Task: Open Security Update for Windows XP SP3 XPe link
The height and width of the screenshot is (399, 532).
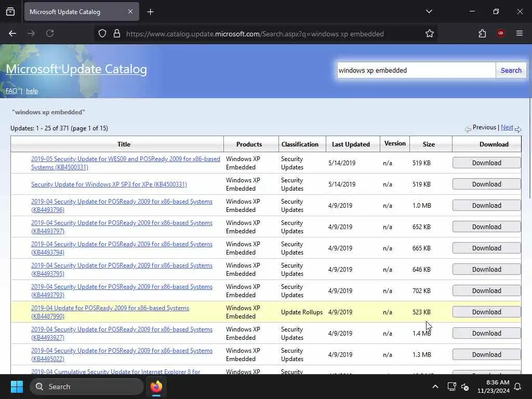Action: pos(109,184)
